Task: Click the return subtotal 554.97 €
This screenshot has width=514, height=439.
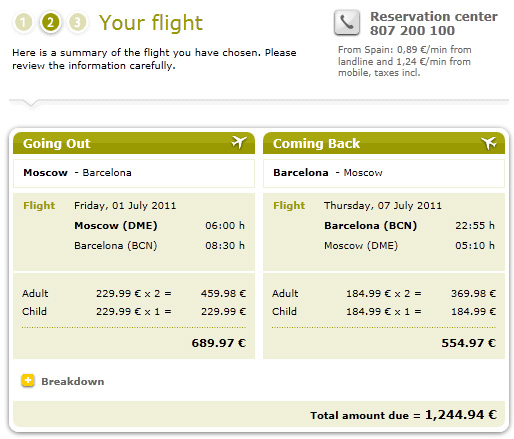Action: pos(469,343)
